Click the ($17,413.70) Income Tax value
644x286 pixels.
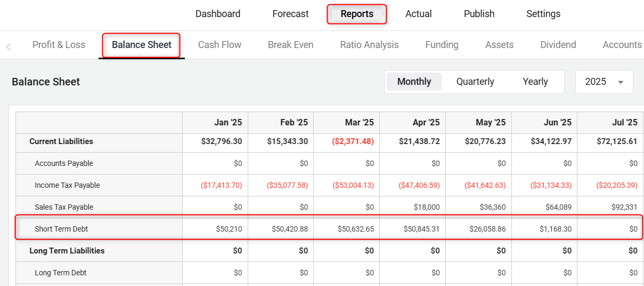tap(222, 185)
